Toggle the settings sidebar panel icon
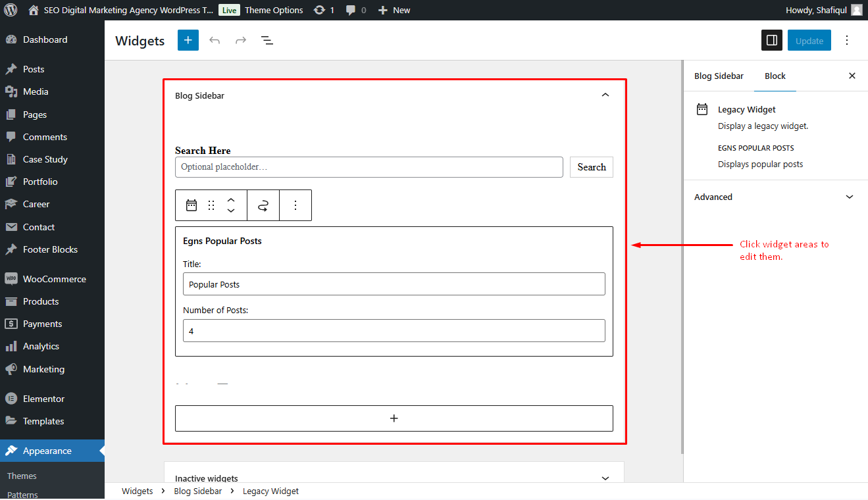 [772, 40]
